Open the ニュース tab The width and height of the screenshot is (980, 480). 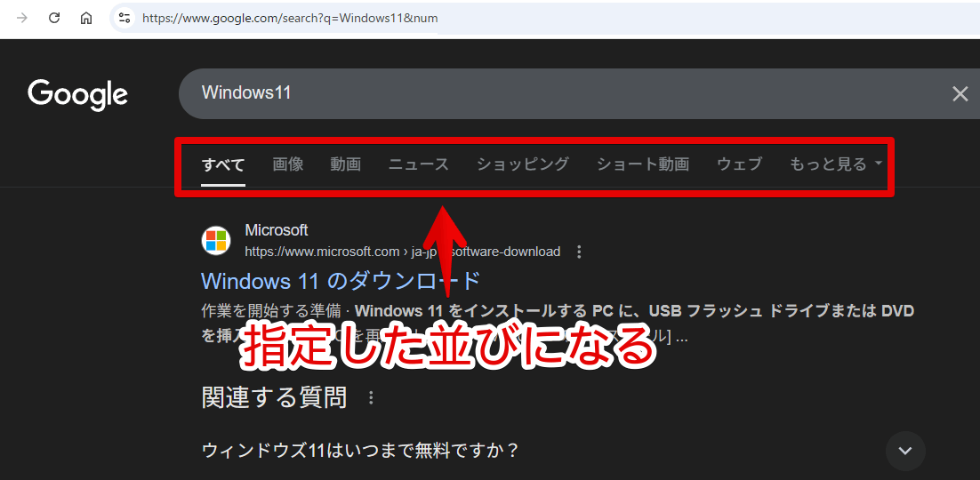419,164
